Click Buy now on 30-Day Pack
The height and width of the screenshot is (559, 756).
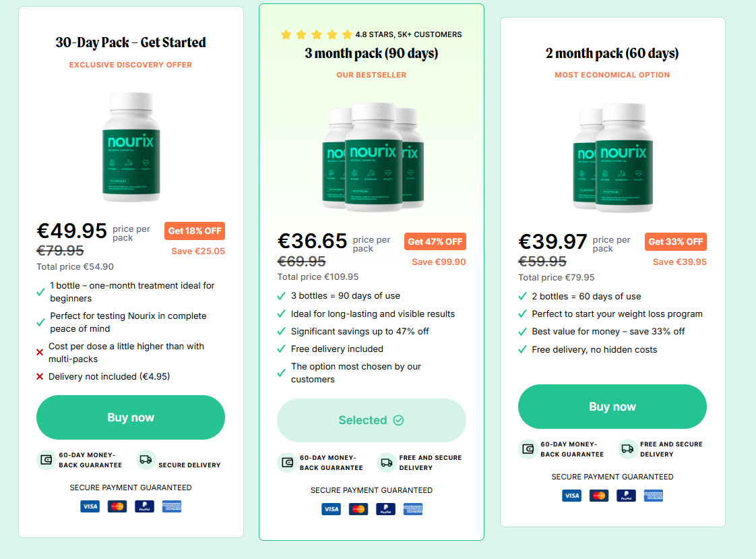pos(131,417)
